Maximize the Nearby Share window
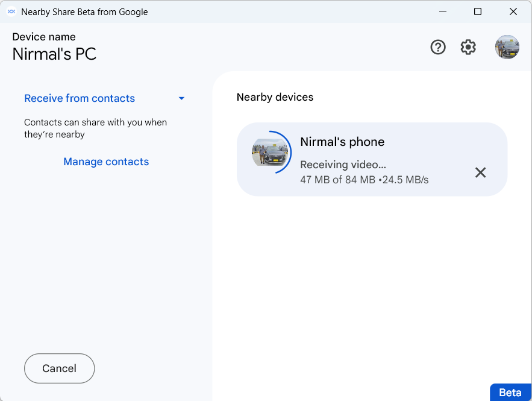The image size is (532, 401). click(478, 11)
